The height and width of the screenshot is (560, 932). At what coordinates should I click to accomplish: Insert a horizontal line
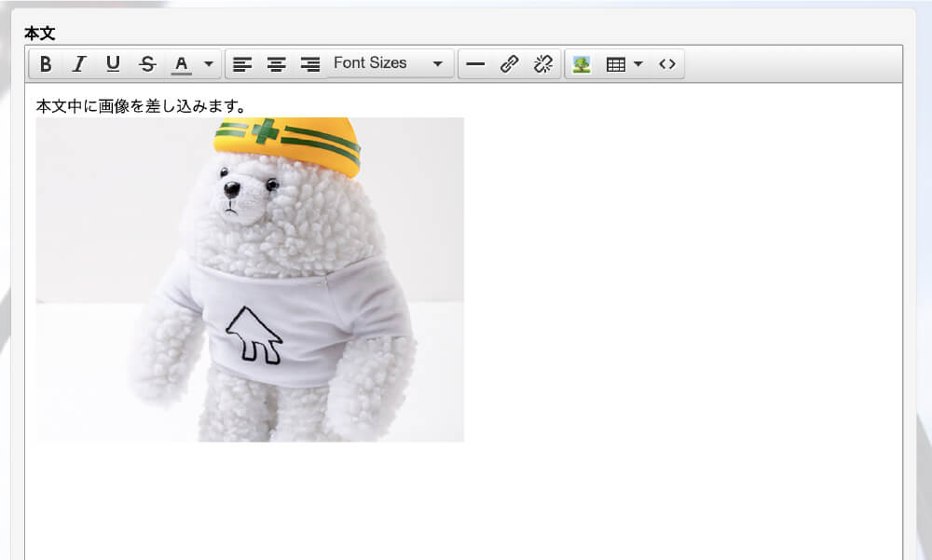click(475, 64)
